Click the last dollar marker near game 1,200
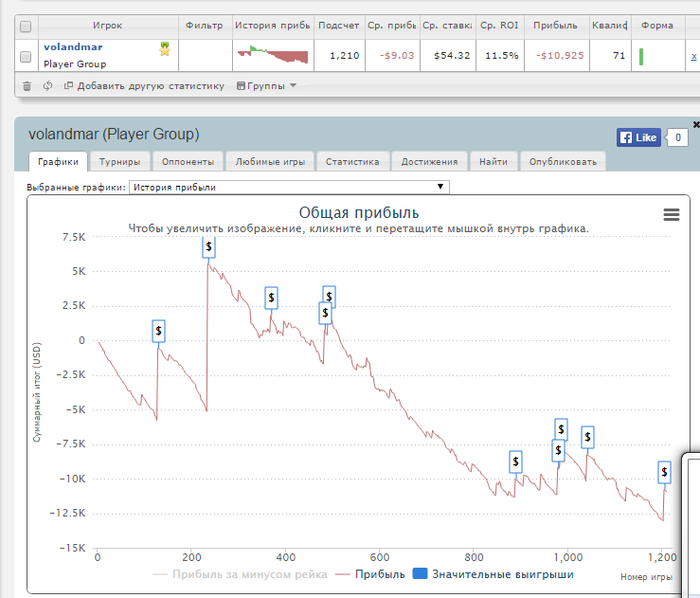This screenshot has width=700, height=598. tap(664, 472)
